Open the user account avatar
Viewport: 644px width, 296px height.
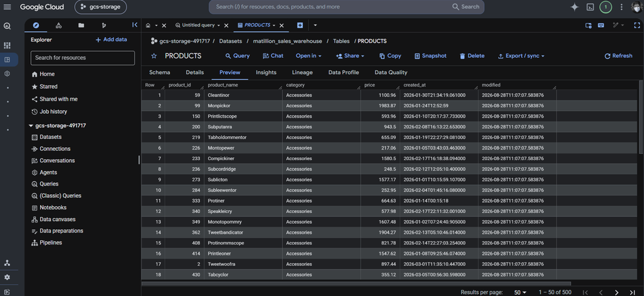pyautogui.click(x=636, y=7)
